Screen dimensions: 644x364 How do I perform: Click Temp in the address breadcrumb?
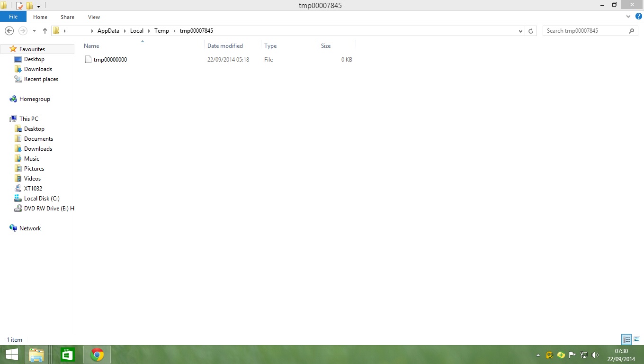tap(161, 31)
